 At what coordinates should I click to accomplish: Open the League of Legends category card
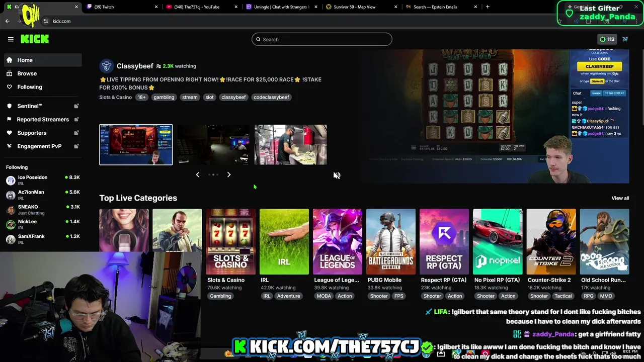[x=338, y=242]
